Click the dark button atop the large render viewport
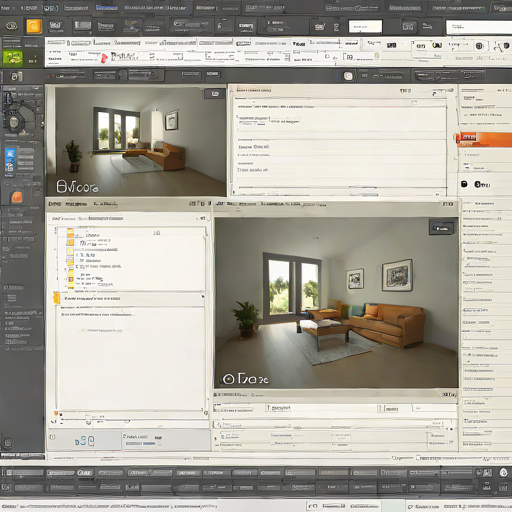Screen dimensions: 512x512 (x=441, y=228)
